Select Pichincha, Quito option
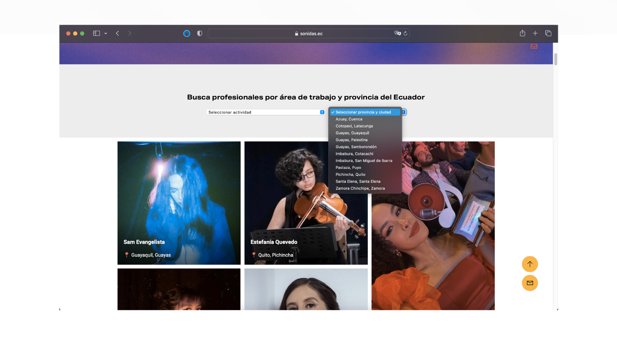 350,175
